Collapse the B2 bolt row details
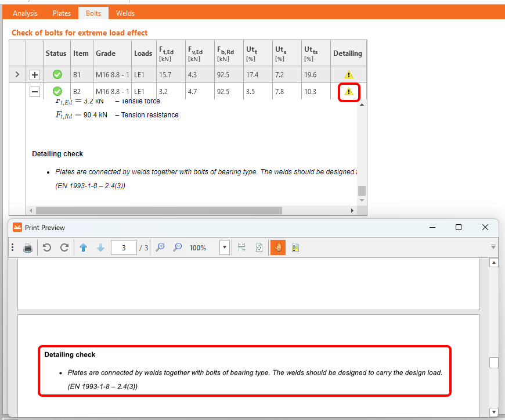This screenshot has width=505, height=420. (34, 91)
